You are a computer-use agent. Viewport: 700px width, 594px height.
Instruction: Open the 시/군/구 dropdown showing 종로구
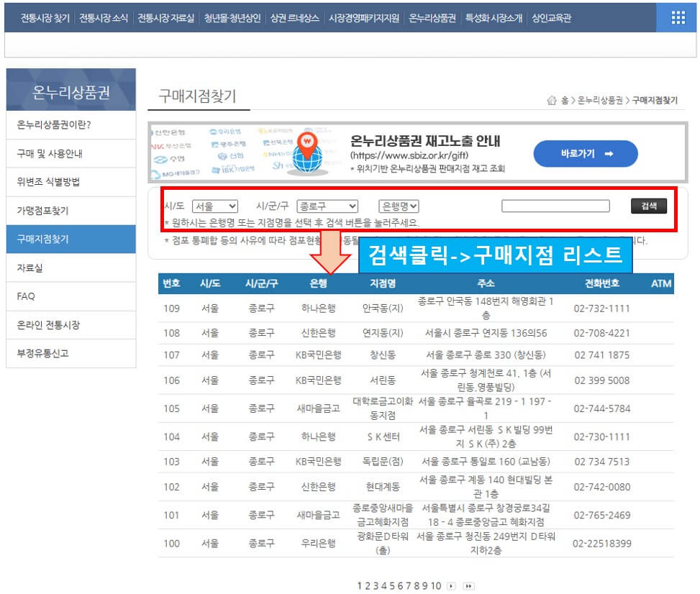pyautogui.click(x=327, y=206)
